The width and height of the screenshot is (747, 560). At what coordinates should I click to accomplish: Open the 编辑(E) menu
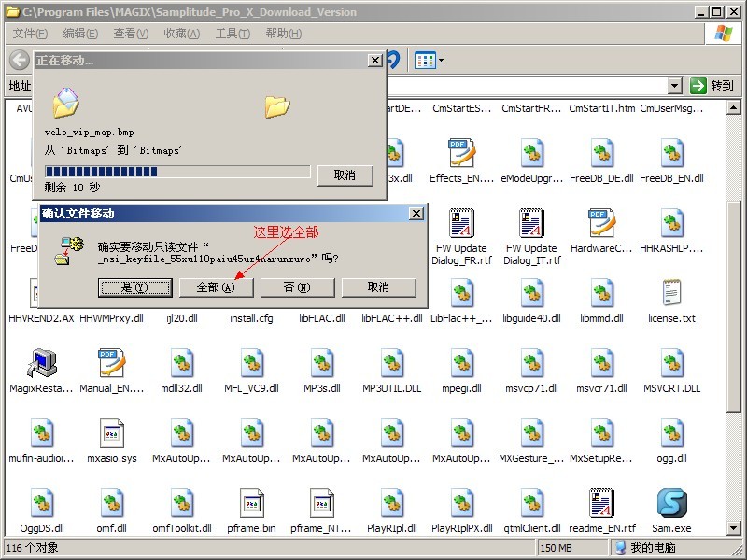click(80, 34)
